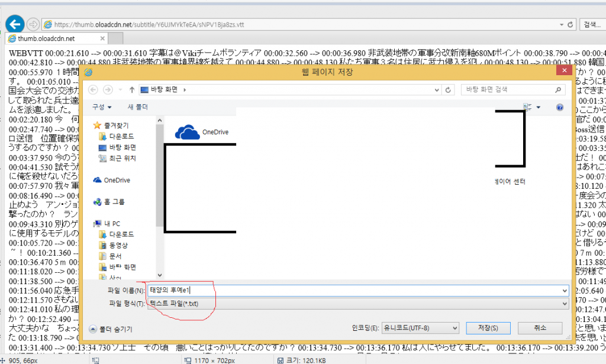Screen dimensions: 606x364
Task: Select 내 PC in the navigation pane
Action: [112, 224]
